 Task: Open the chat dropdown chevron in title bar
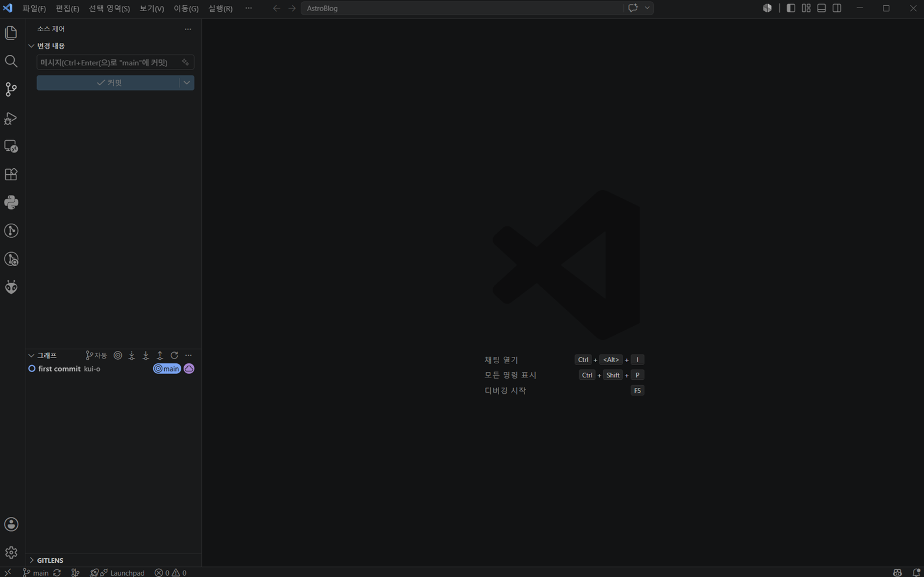click(x=647, y=8)
